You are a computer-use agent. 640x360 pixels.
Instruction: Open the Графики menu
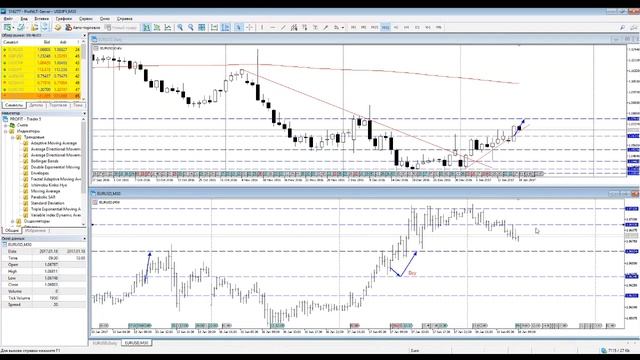point(63,19)
